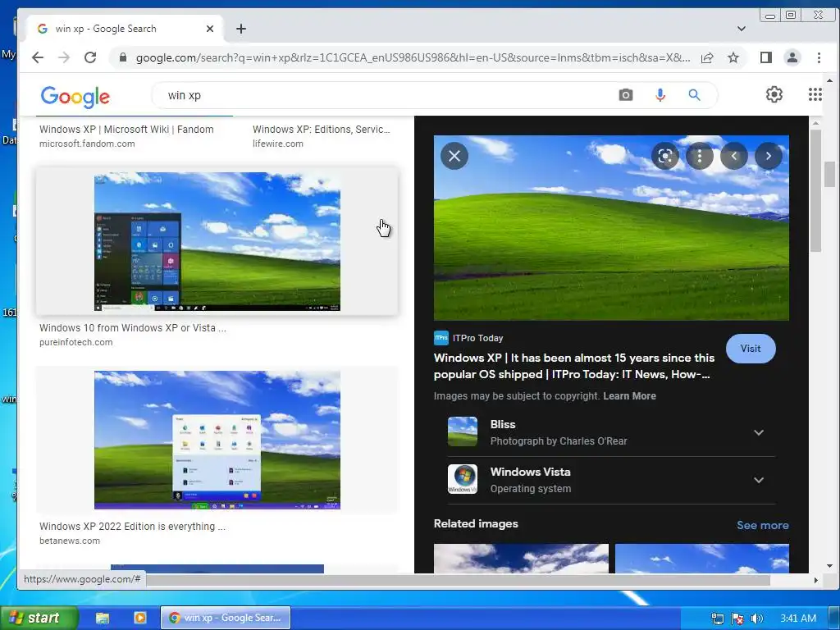
Task: Select Windows XP 2022 Edition thumbnail
Action: tap(217, 440)
